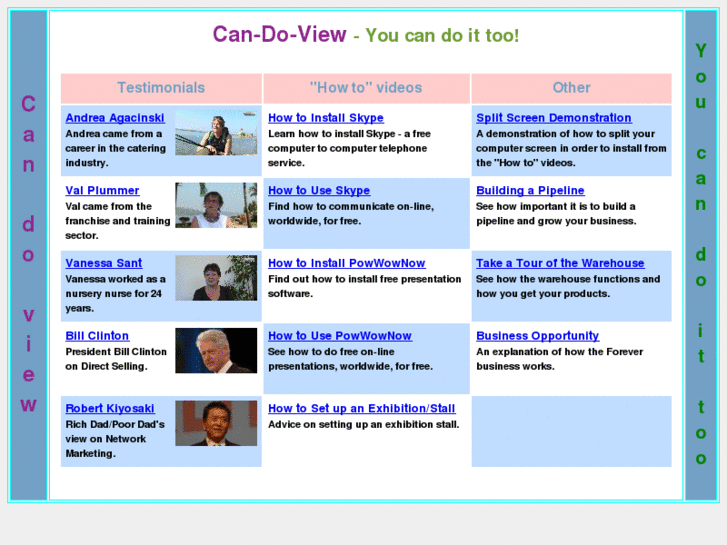
Task: Click text 'A demonstration of how to split your computer screen' description
Action: pos(571,148)
